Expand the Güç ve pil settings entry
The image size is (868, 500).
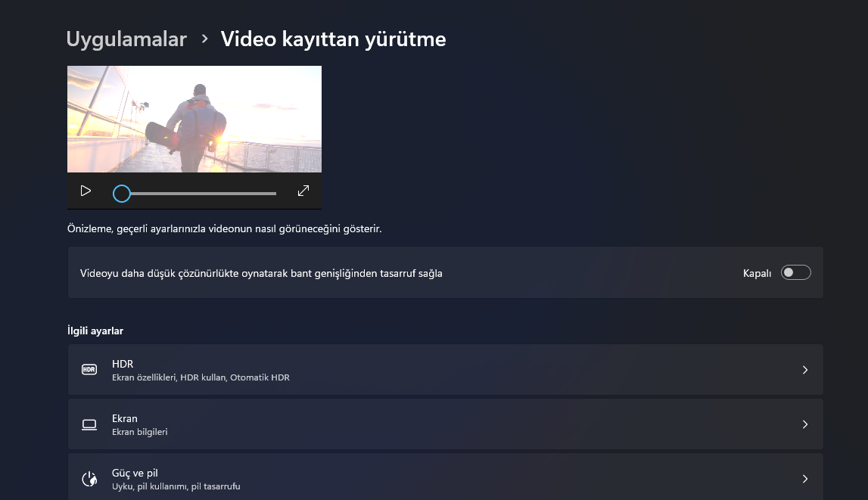[x=445, y=479]
